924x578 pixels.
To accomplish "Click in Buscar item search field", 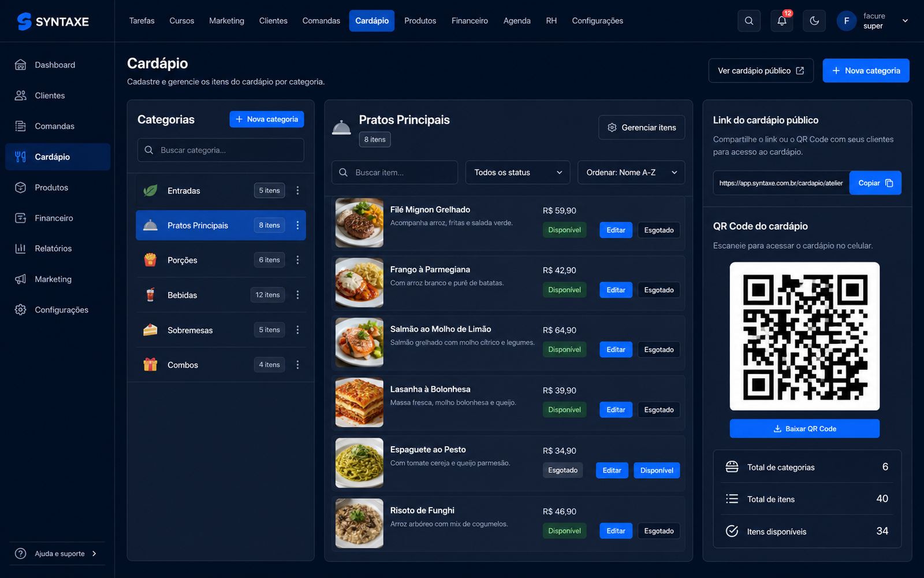I will [x=394, y=172].
